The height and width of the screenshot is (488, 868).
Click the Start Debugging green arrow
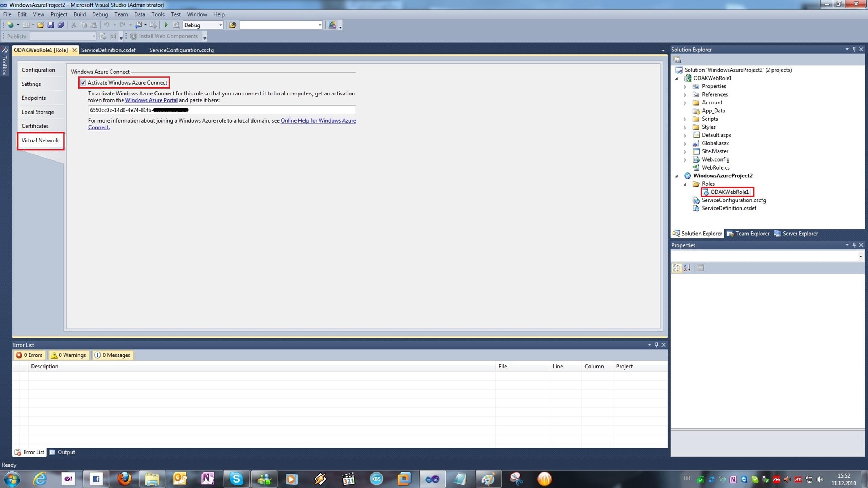click(x=166, y=25)
